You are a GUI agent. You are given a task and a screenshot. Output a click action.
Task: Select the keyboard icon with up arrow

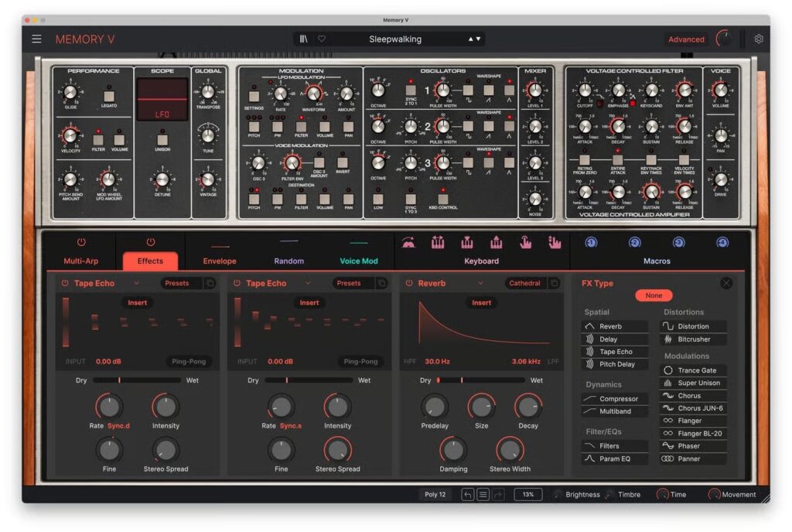496,243
